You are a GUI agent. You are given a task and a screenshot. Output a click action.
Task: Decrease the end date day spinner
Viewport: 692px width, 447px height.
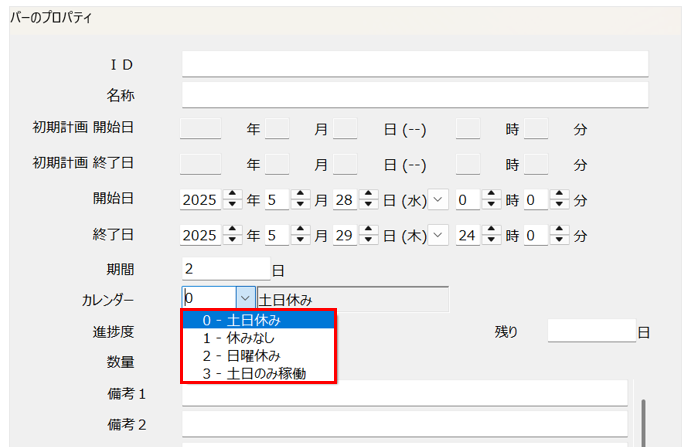tap(368, 240)
